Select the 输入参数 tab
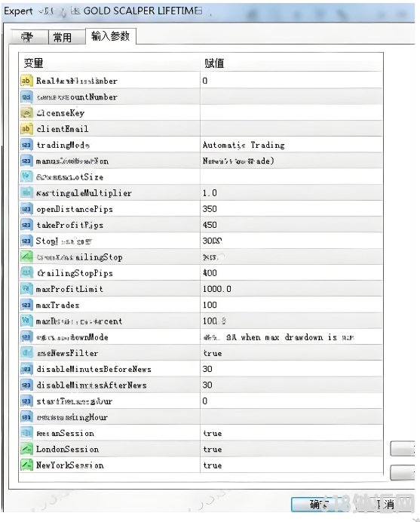Viewport: 420px width, 522px height. [x=111, y=36]
